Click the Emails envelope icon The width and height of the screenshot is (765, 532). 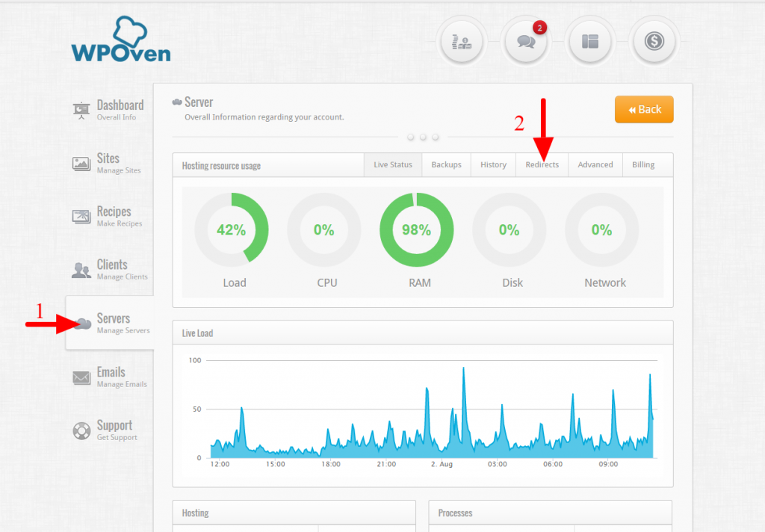[81, 377]
